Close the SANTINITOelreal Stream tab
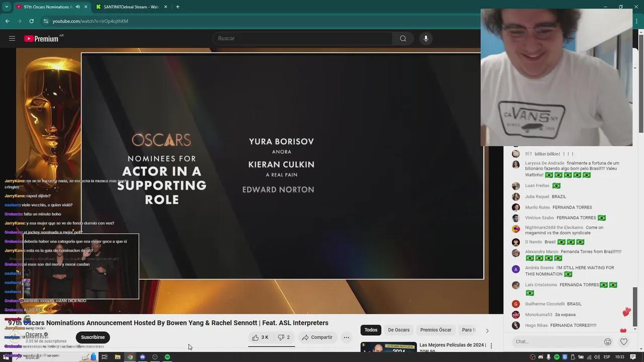Screen dimensions: 644x362 tap(166, 7)
